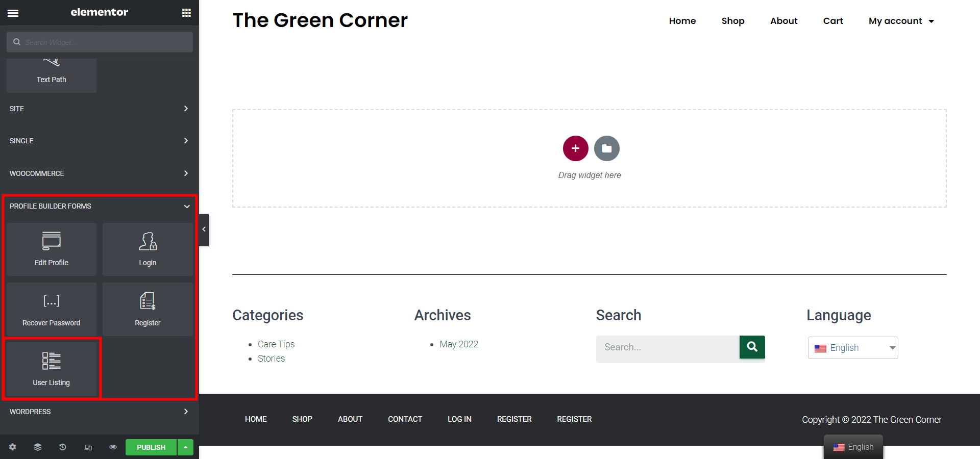Click the green PUBLISH button
The width and height of the screenshot is (980, 459).
pos(151,447)
